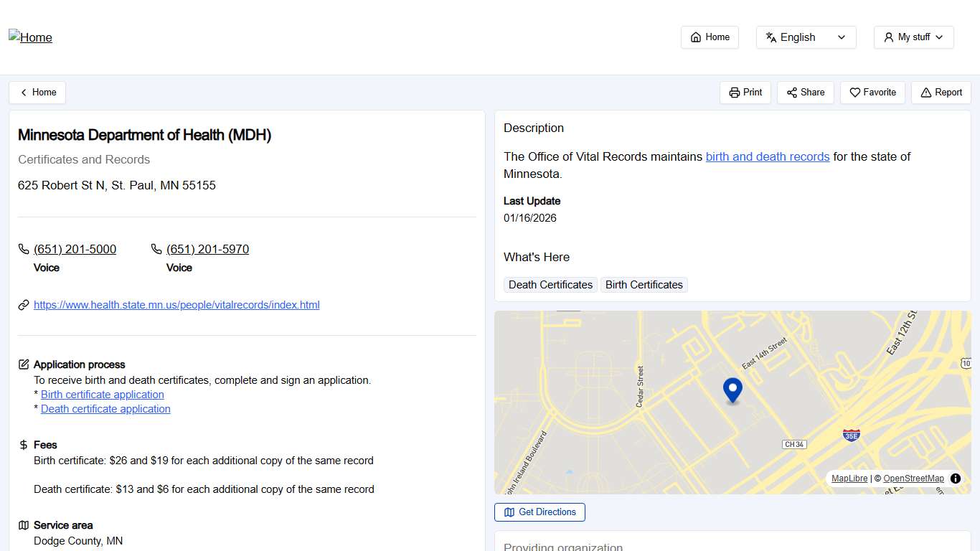Open the English language dropdown
This screenshot has height=551, width=980.
[806, 37]
